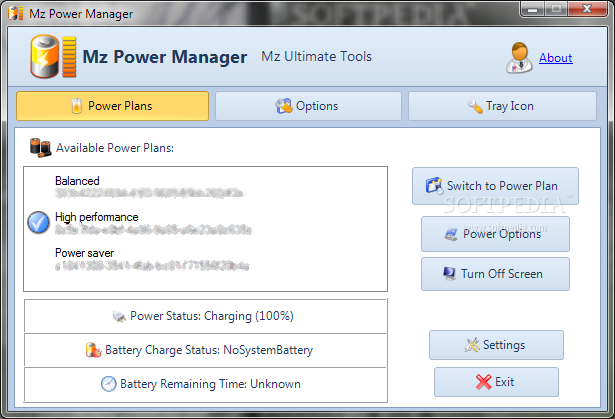Open the Tray Icon tab
Viewport: 615px width, 419px height.
tap(502, 106)
